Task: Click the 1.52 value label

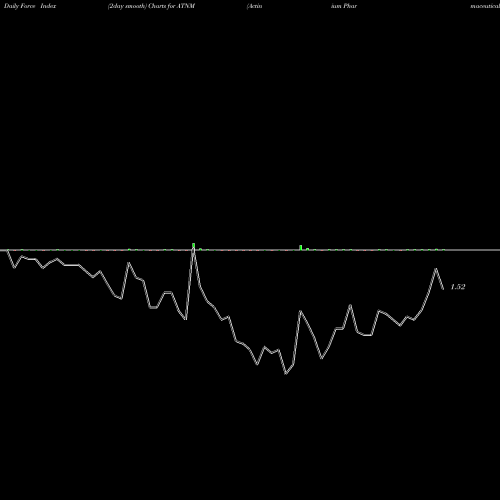Action: coord(458,287)
